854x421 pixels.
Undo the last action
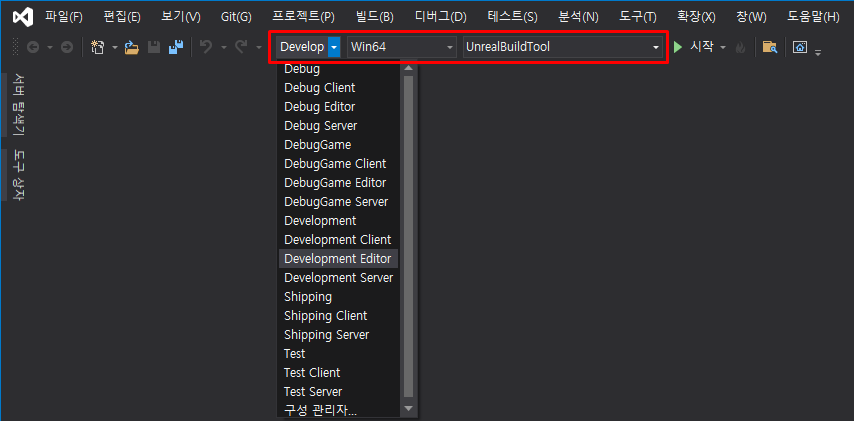[206, 47]
